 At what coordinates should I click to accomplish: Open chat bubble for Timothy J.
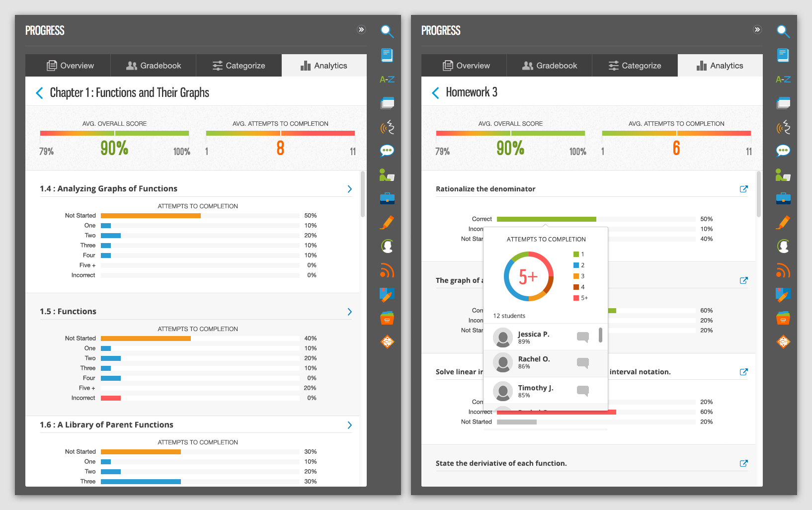582,391
